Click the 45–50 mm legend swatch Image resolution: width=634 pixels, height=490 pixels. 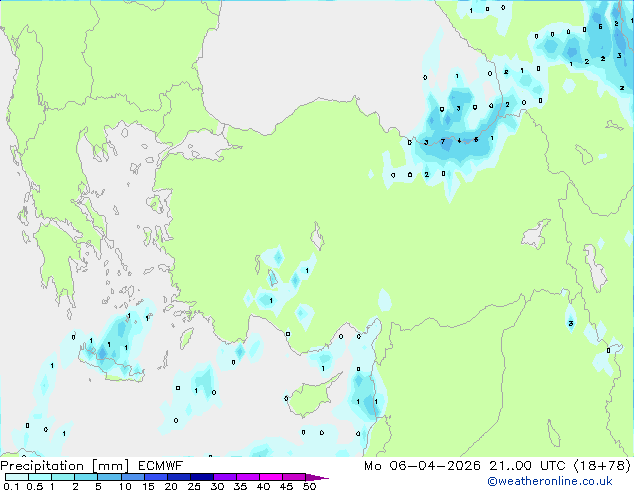point(294,477)
